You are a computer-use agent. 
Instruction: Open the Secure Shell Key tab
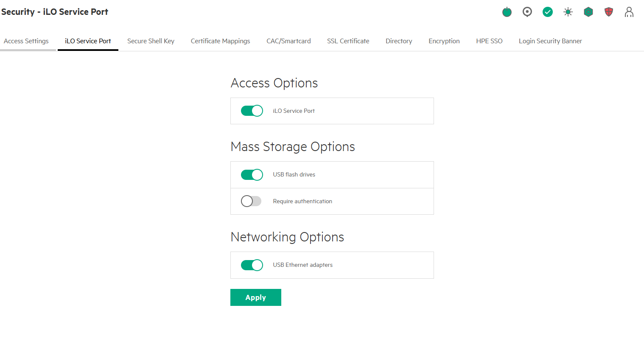pos(151,41)
